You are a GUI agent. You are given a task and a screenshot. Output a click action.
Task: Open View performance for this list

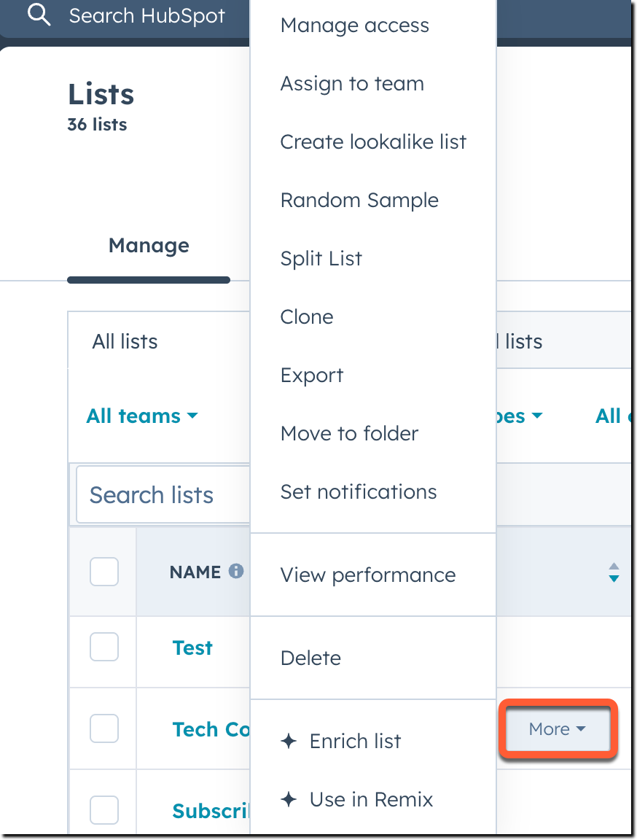pos(368,575)
